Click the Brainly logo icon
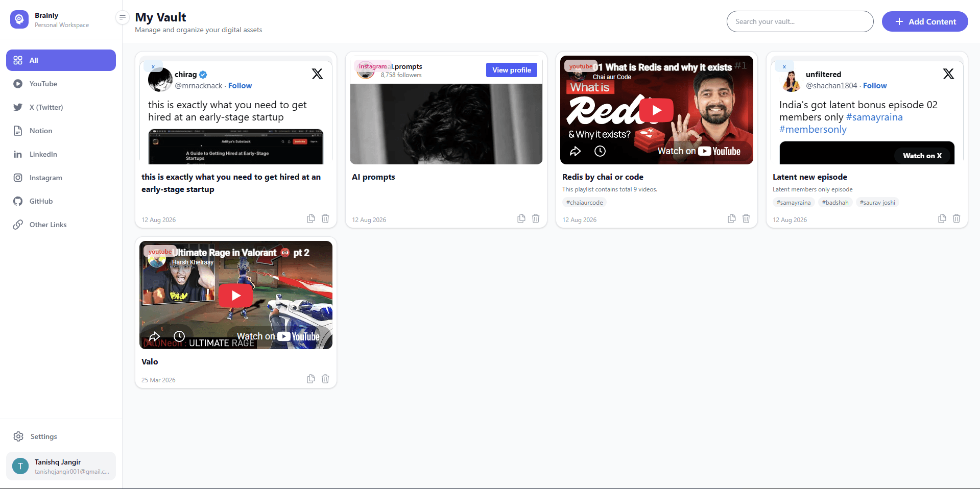 [x=19, y=19]
